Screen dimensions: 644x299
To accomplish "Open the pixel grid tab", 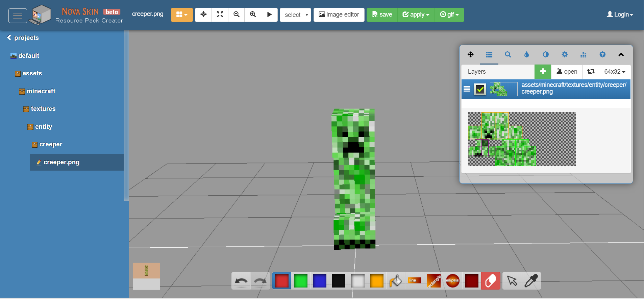I will [583, 54].
